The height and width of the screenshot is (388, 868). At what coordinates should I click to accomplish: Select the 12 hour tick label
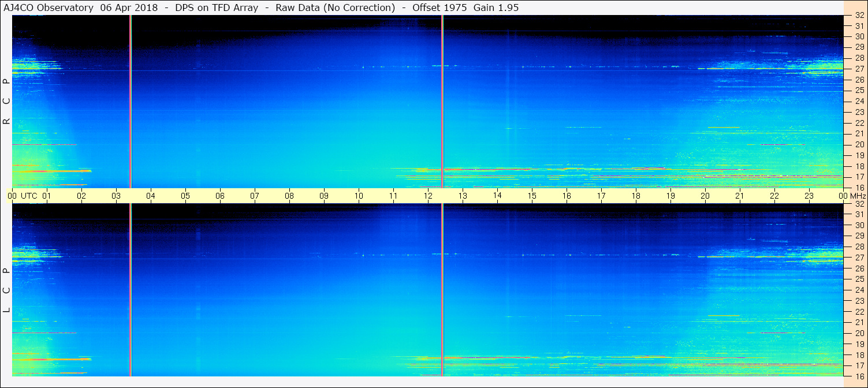pos(428,196)
